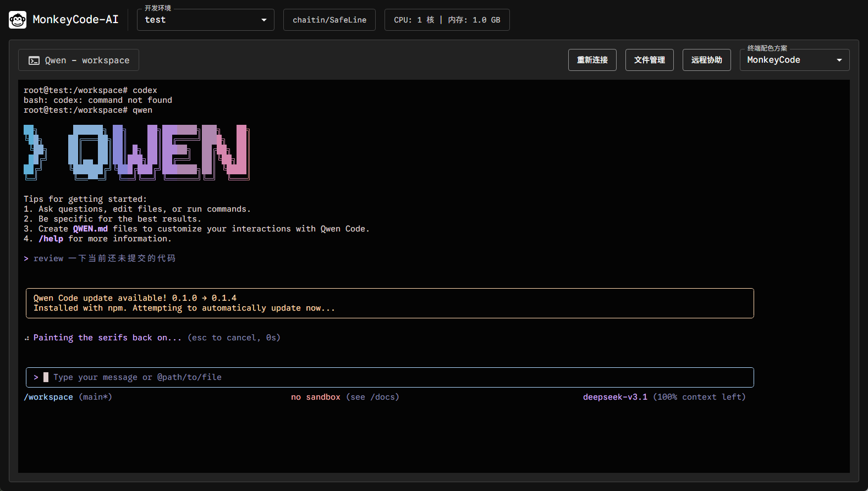Image resolution: width=868 pixels, height=491 pixels.
Task: Click the /help command text
Action: point(51,239)
